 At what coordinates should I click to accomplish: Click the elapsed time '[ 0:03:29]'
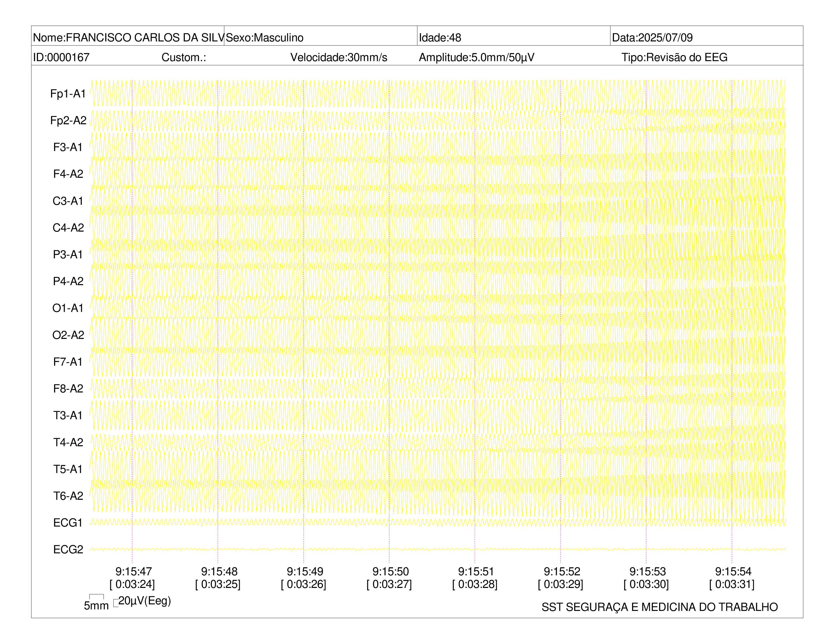pos(561,584)
